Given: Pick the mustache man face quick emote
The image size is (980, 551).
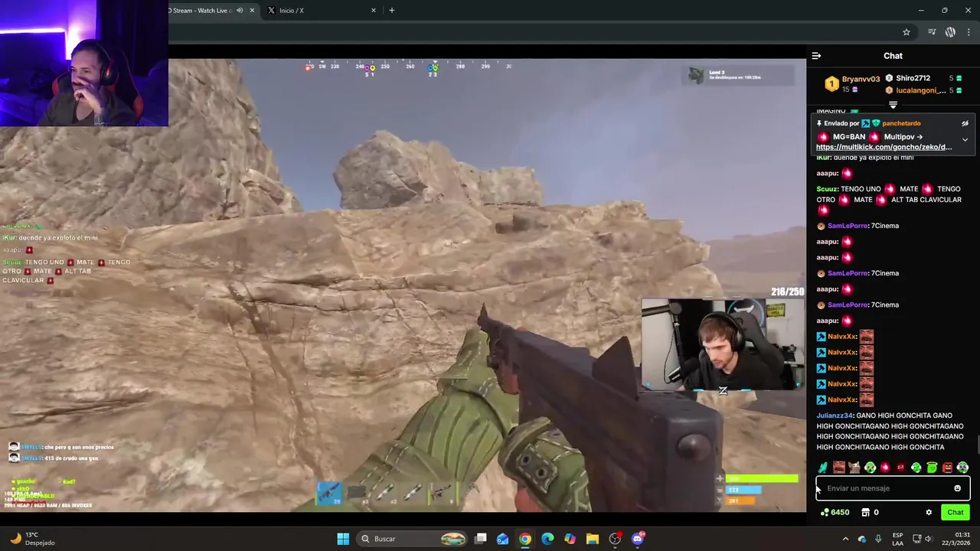Looking at the screenshot, I should tap(839, 468).
